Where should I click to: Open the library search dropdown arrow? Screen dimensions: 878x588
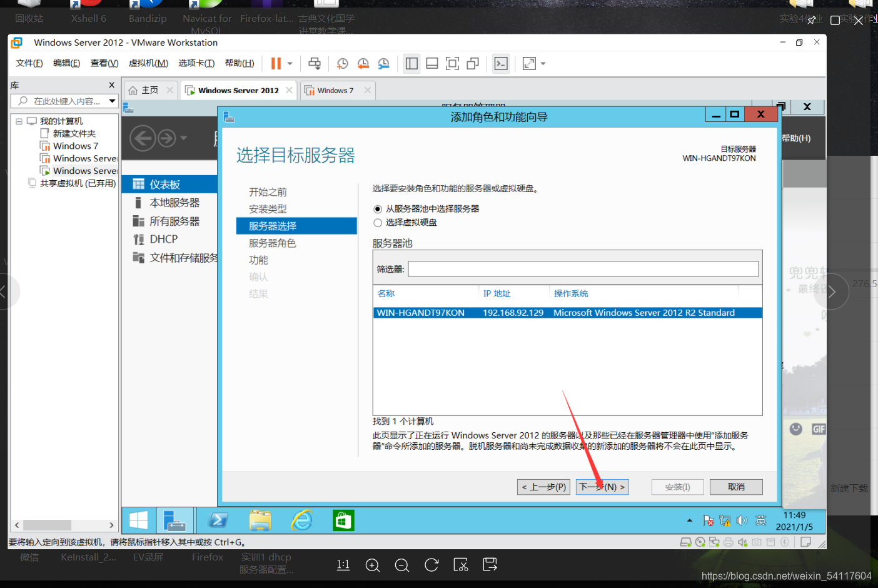pyautogui.click(x=113, y=101)
